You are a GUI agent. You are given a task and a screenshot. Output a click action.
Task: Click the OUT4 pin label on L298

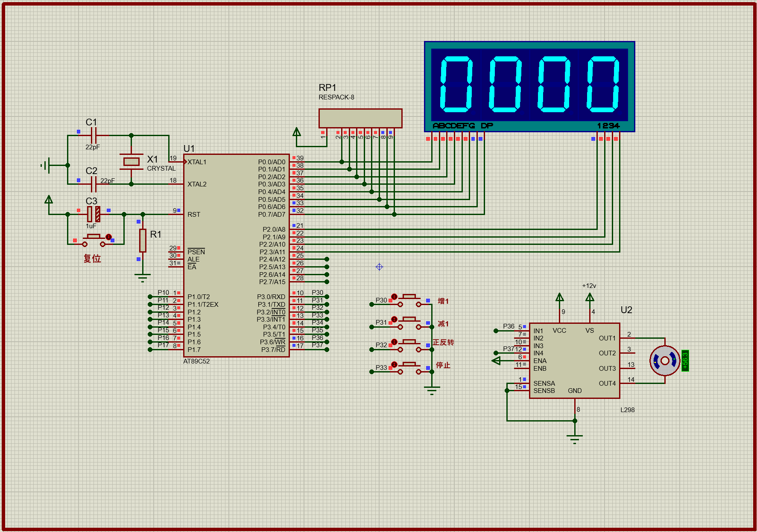tap(607, 384)
